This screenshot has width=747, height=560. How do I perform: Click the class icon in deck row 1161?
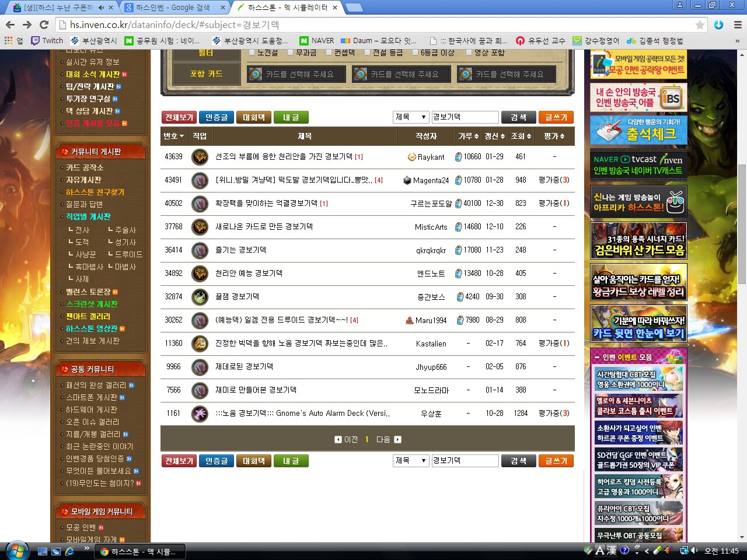click(x=200, y=414)
